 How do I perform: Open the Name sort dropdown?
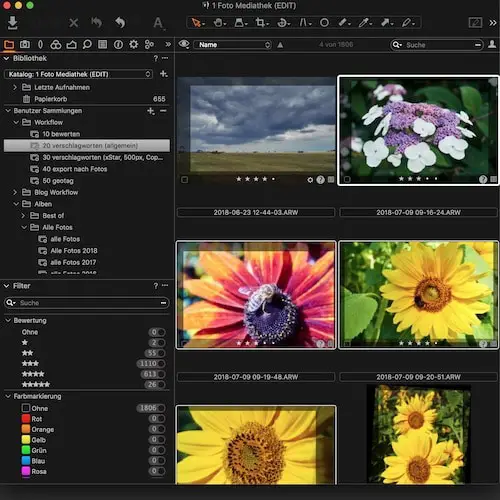(233, 45)
